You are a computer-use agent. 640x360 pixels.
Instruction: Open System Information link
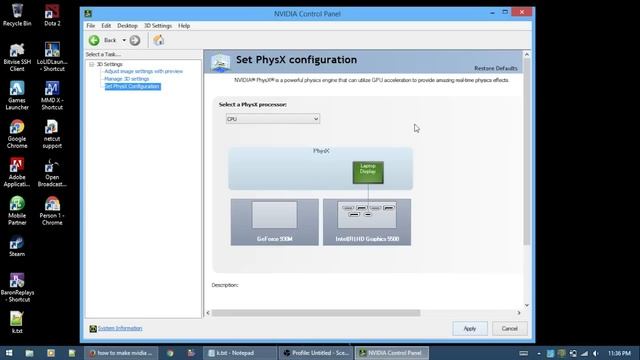coord(120,328)
